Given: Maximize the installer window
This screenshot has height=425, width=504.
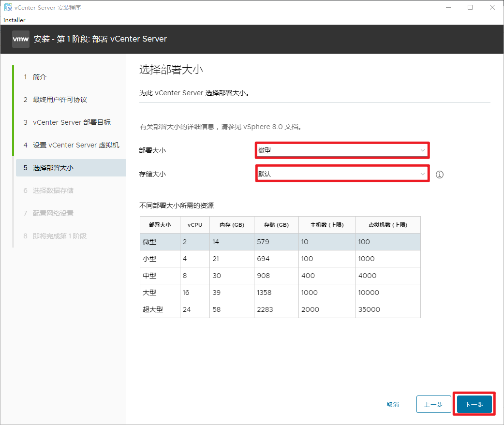Looking at the screenshot, I should (470, 7).
